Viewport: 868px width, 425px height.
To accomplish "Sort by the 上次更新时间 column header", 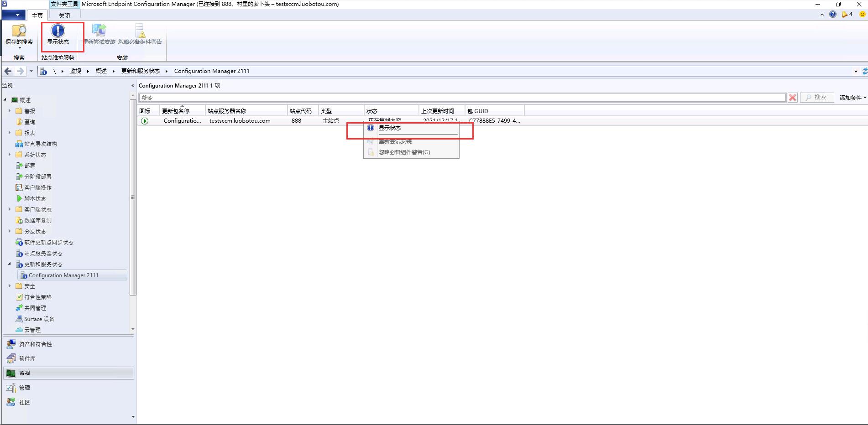I will 442,111.
